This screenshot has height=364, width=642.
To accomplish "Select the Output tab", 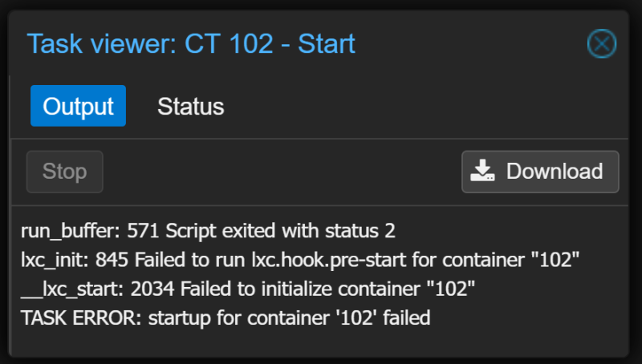I will [x=78, y=106].
